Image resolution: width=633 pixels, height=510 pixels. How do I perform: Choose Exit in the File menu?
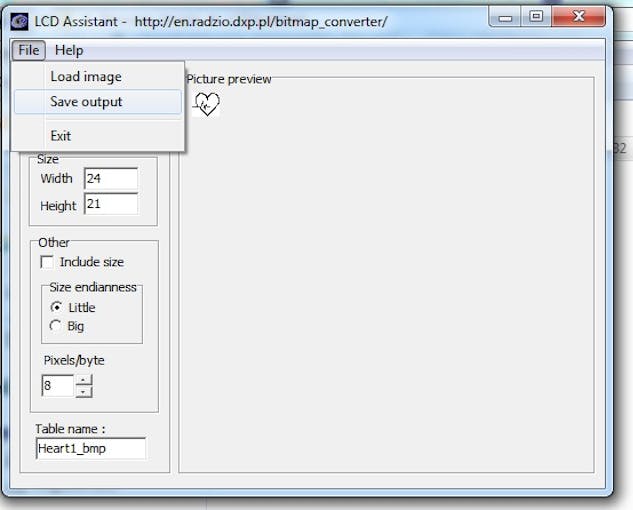(98, 136)
